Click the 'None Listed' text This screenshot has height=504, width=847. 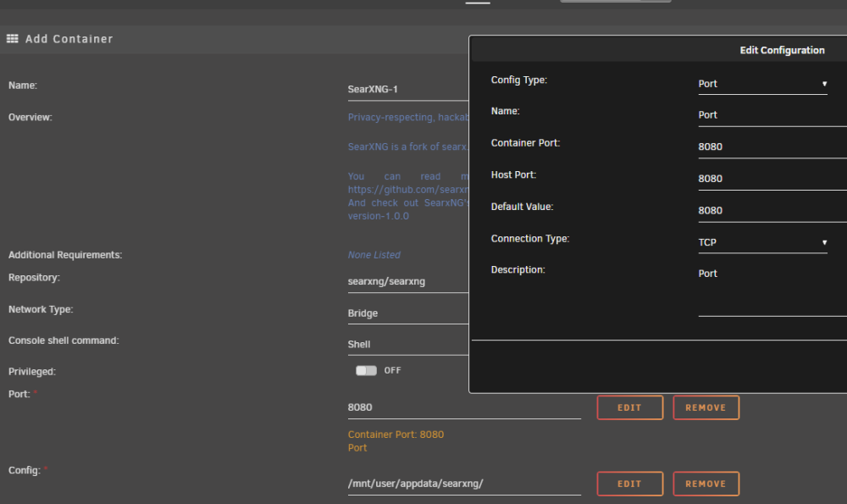[x=374, y=255]
